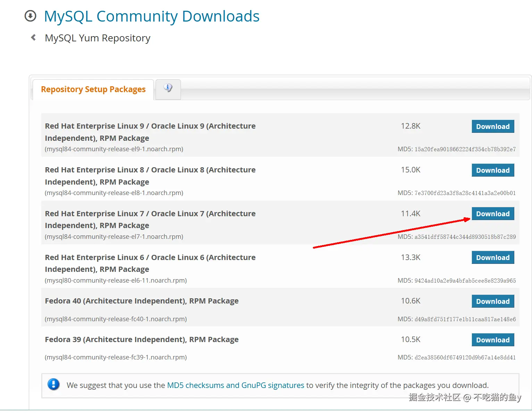532x413 pixels.
Task: Click the 11.4K file size value
Action: [411, 213]
